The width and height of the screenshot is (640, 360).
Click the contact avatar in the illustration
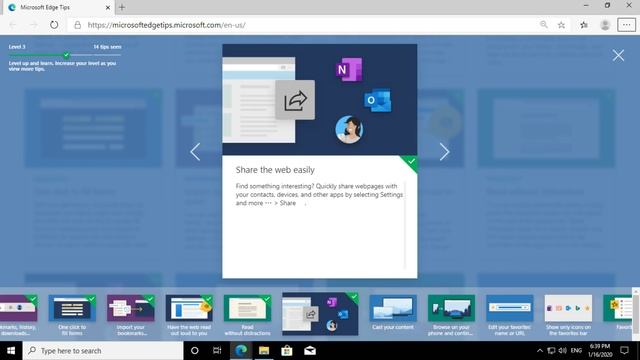coord(349,130)
